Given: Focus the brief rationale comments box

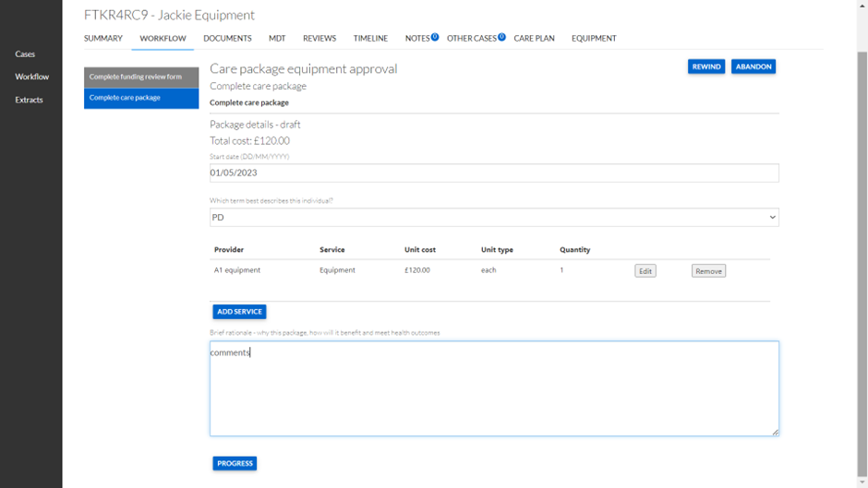Looking at the screenshot, I should 494,388.
